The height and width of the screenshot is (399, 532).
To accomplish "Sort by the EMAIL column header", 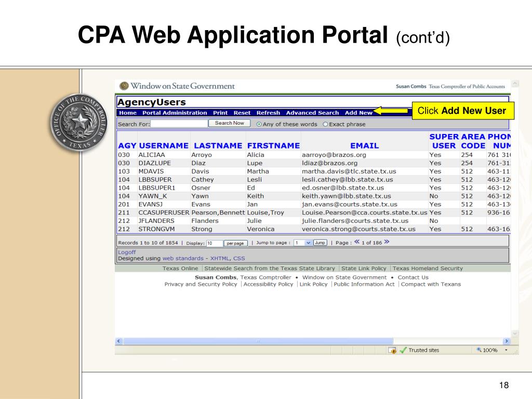I will pos(364,145).
